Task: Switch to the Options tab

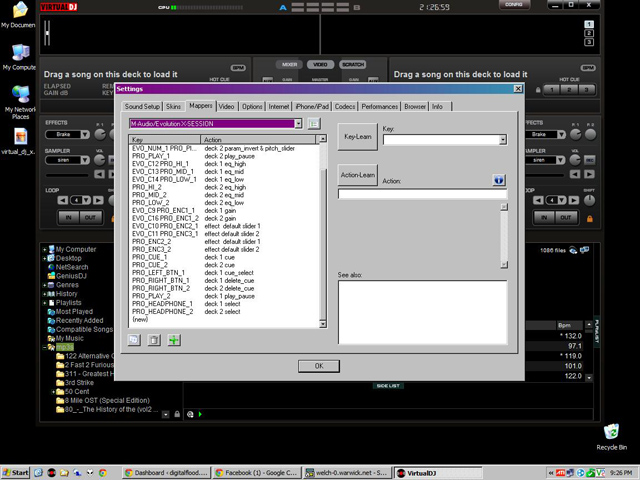Action: point(252,107)
